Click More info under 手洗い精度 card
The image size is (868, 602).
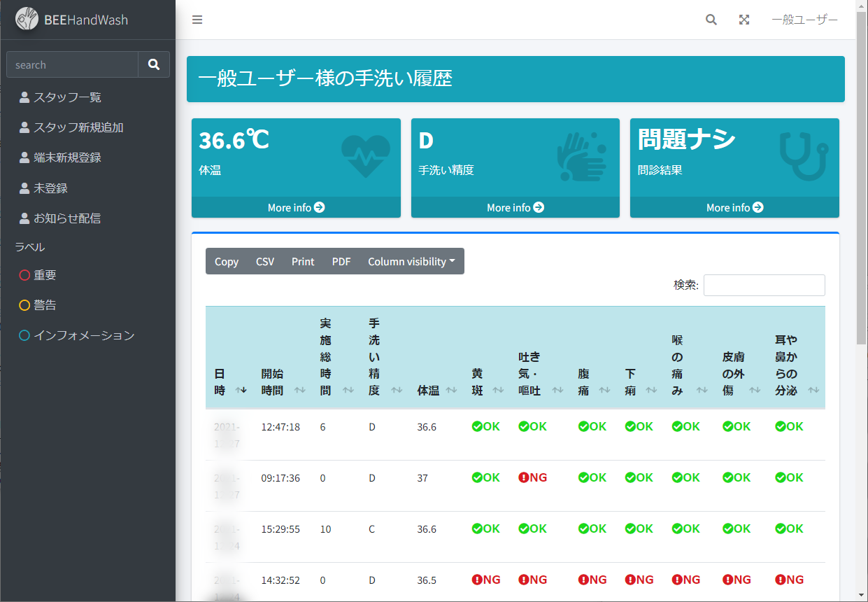tap(515, 207)
